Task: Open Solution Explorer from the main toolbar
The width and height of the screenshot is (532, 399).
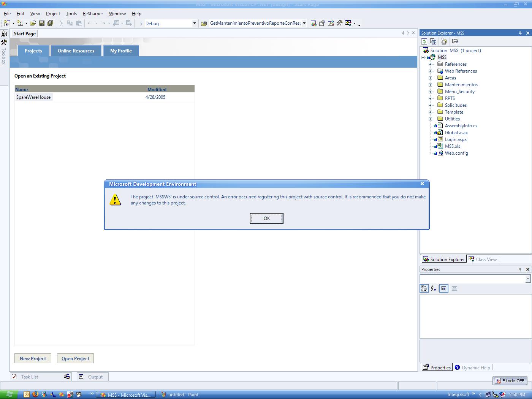Action: (313, 23)
